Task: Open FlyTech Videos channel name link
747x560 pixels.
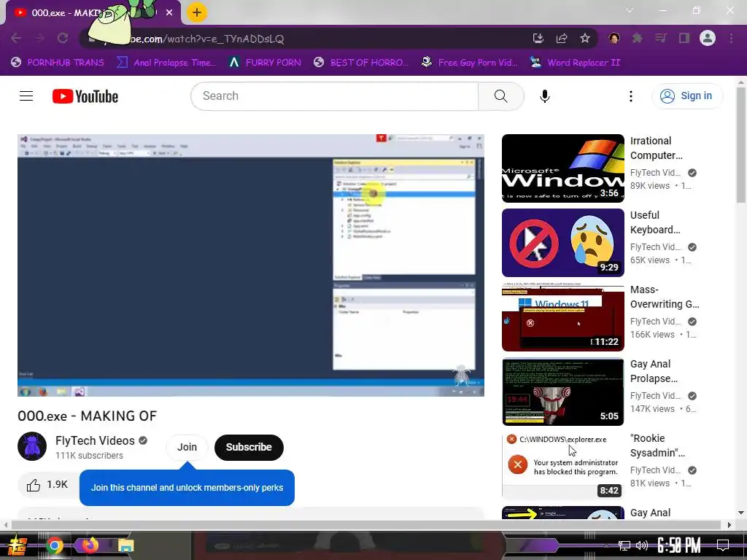Action: 96,440
